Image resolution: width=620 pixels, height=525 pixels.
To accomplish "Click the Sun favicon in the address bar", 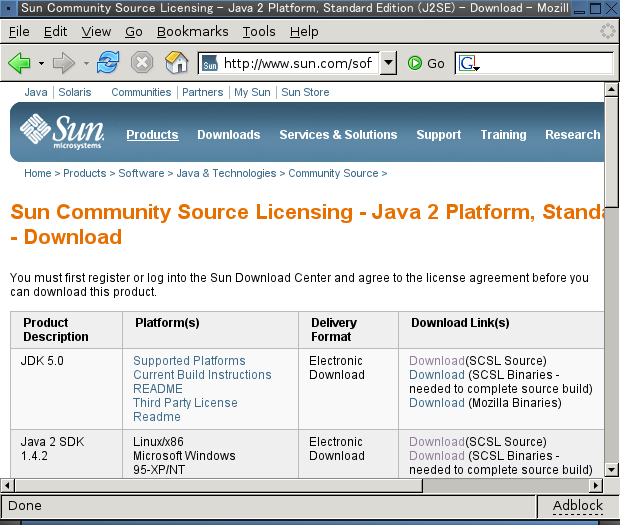I will click(x=210, y=63).
